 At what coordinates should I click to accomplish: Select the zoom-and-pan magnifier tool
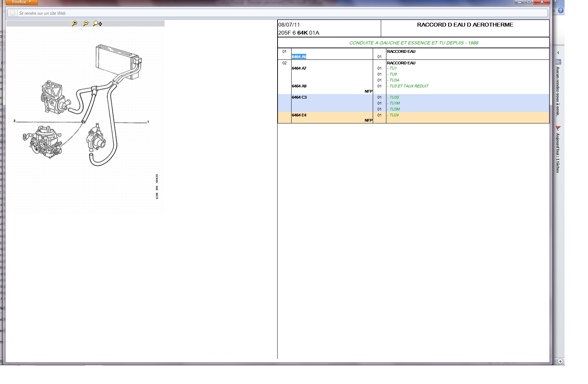97,23
